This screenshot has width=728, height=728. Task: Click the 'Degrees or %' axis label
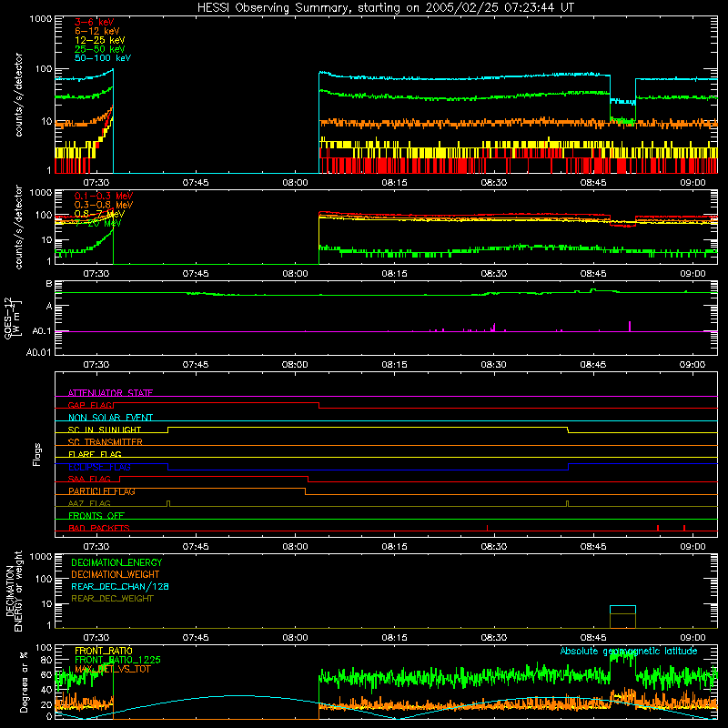click(24, 682)
